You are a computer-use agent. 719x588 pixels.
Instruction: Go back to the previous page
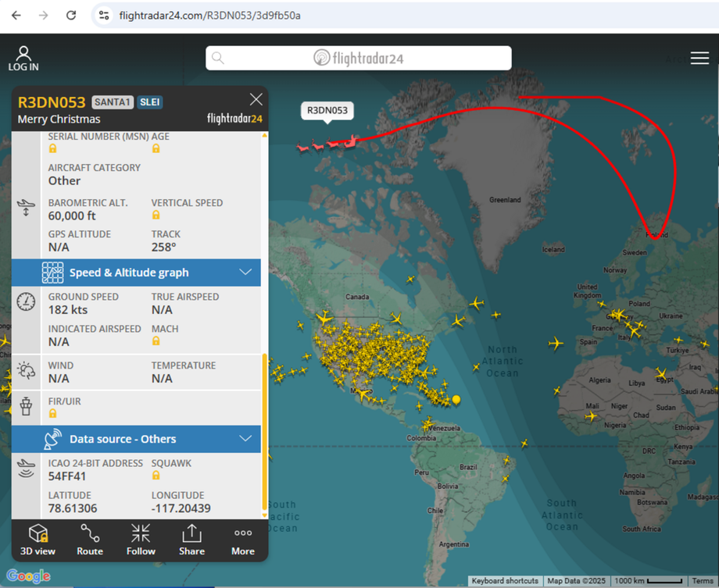(x=16, y=16)
